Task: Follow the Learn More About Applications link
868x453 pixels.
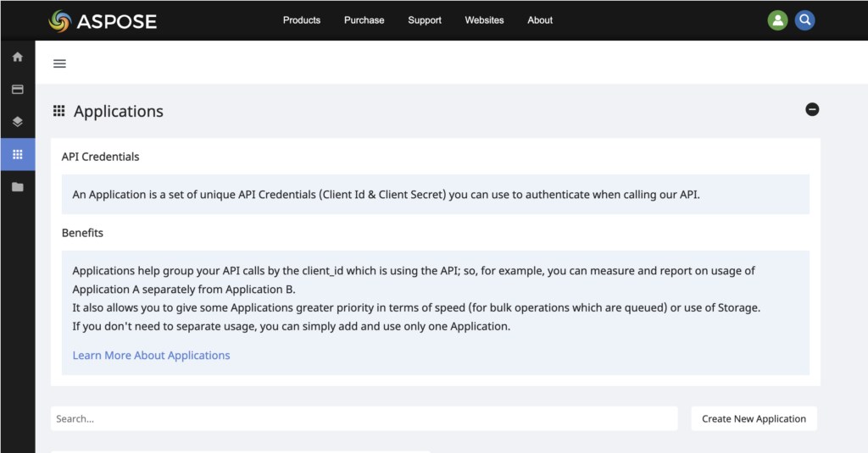Action: coord(151,356)
